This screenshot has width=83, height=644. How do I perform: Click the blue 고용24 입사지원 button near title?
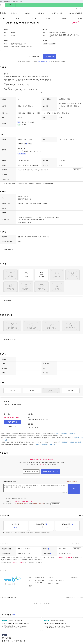point(49,56)
